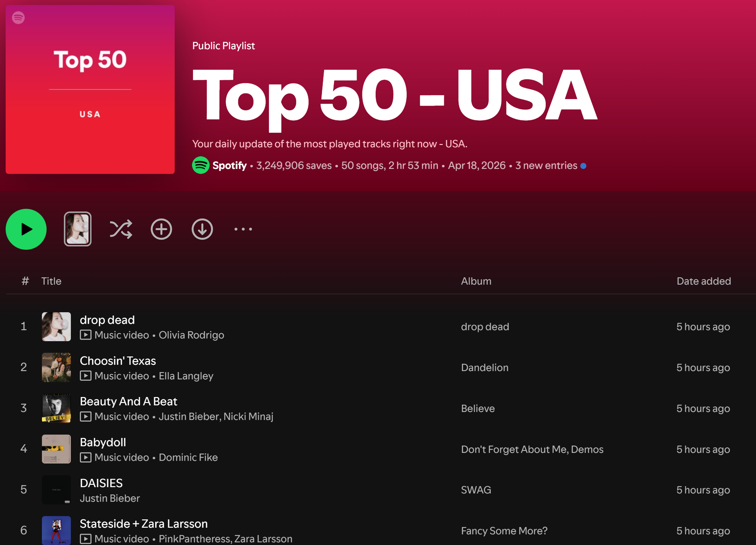Click the Stateside cover thumbnail
The height and width of the screenshot is (545, 756).
(56, 530)
